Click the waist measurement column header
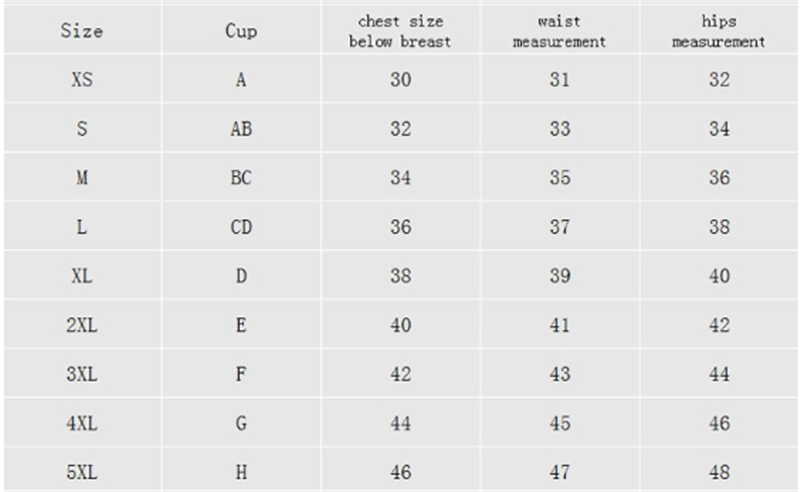 pyautogui.click(x=560, y=32)
